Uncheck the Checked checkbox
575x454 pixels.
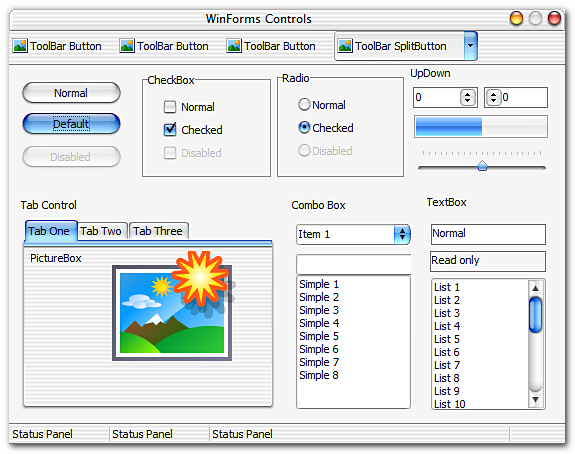[170, 129]
